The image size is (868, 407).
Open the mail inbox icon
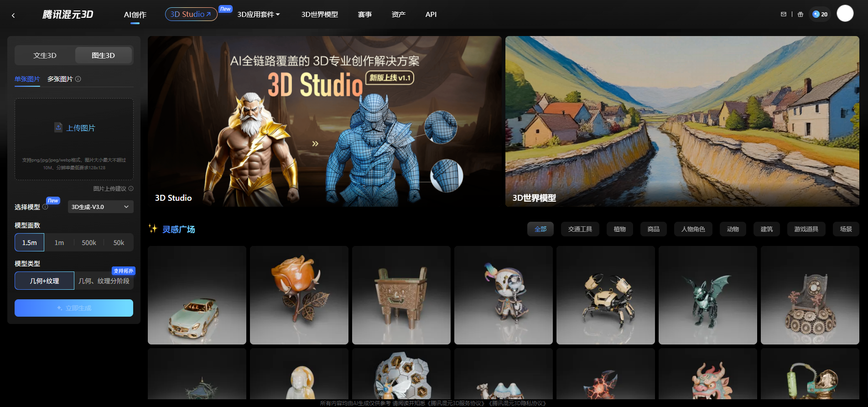(784, 14)
